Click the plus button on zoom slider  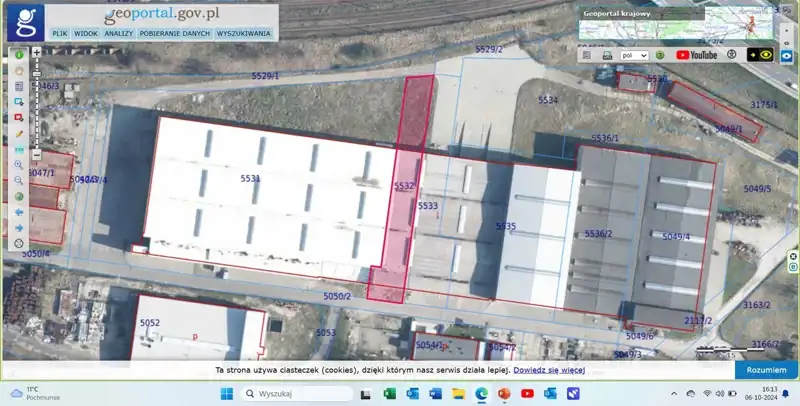[x=37, y=51]
